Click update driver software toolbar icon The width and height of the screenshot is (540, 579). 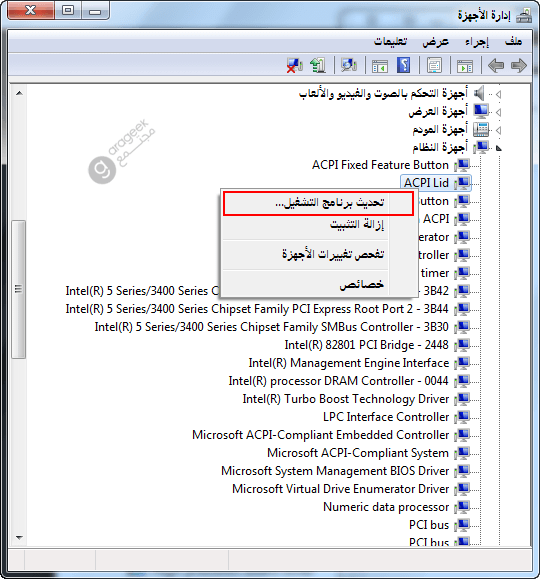pos(318,65)
